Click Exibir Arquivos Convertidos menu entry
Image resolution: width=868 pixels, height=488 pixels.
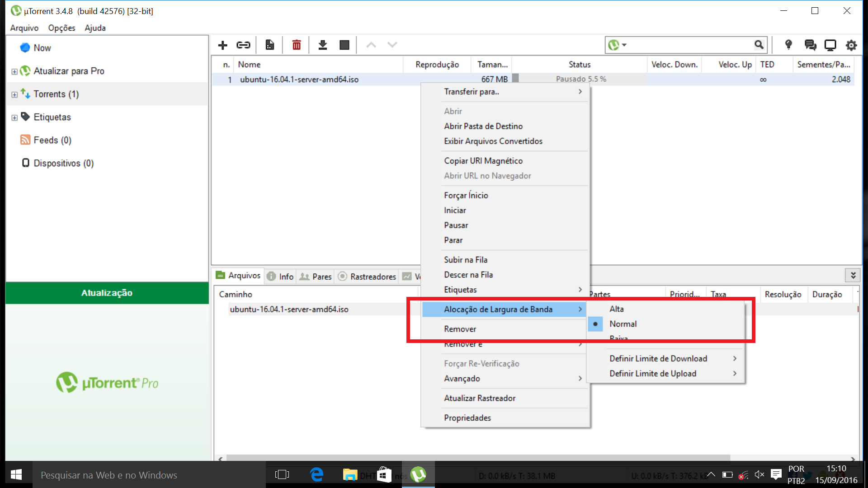pyautogui.click(x=505, y=141)
